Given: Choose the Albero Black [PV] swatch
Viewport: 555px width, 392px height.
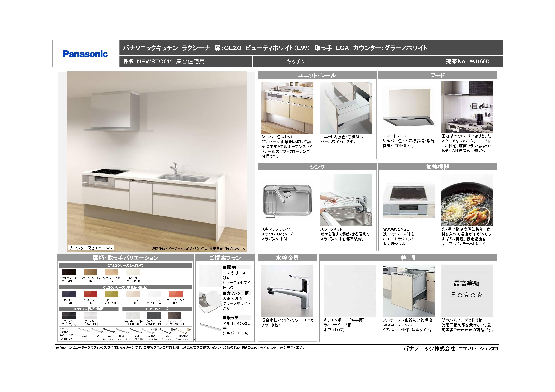Looking at the screenshot, I should pos(69,315).
